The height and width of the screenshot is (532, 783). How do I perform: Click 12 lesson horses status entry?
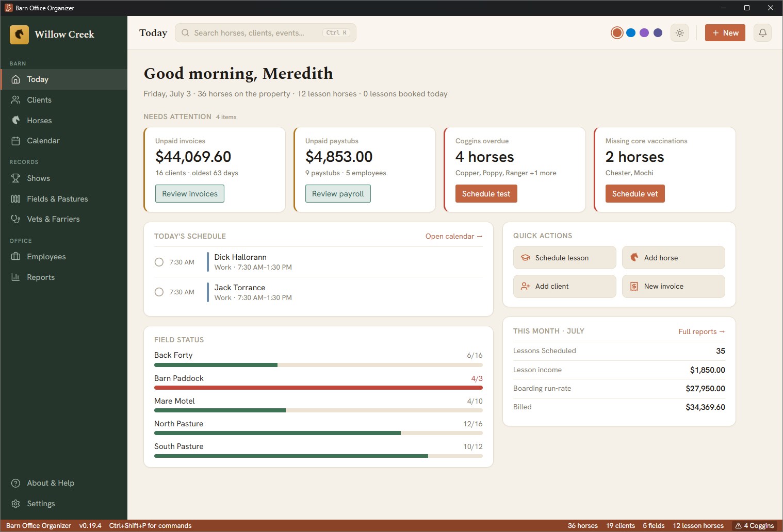coord(698,526)
